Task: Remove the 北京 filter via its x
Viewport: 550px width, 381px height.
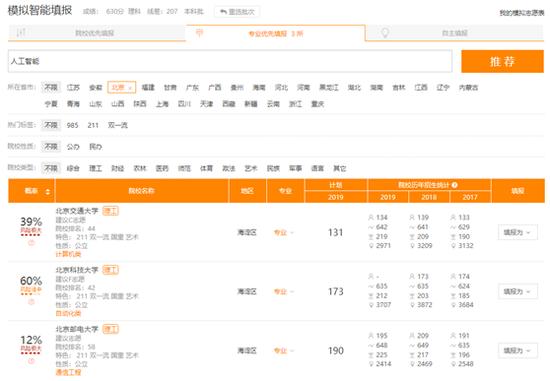Action: [x=130, y=88]
